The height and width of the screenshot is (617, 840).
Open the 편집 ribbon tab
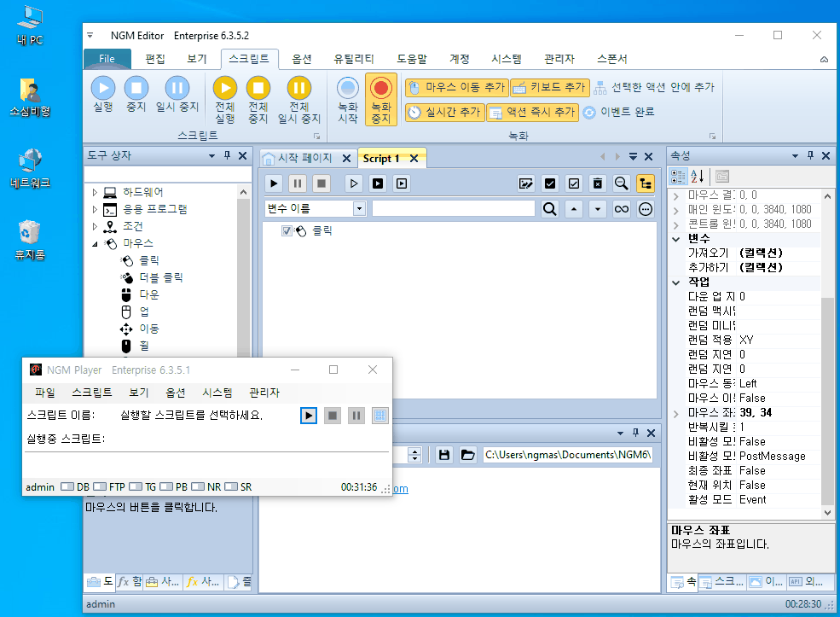click(x=155, y=58)
